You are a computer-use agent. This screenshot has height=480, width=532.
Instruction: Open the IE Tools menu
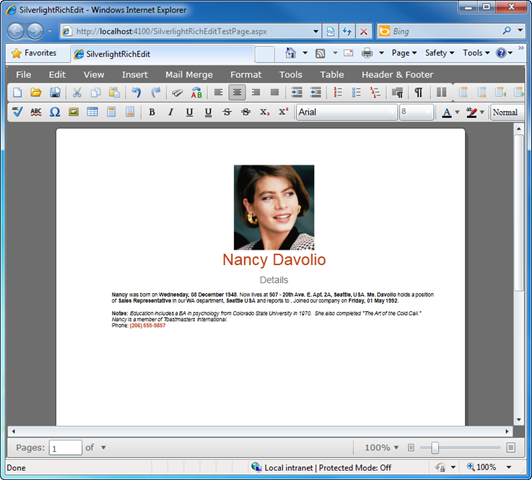click(x=476, y=53)
